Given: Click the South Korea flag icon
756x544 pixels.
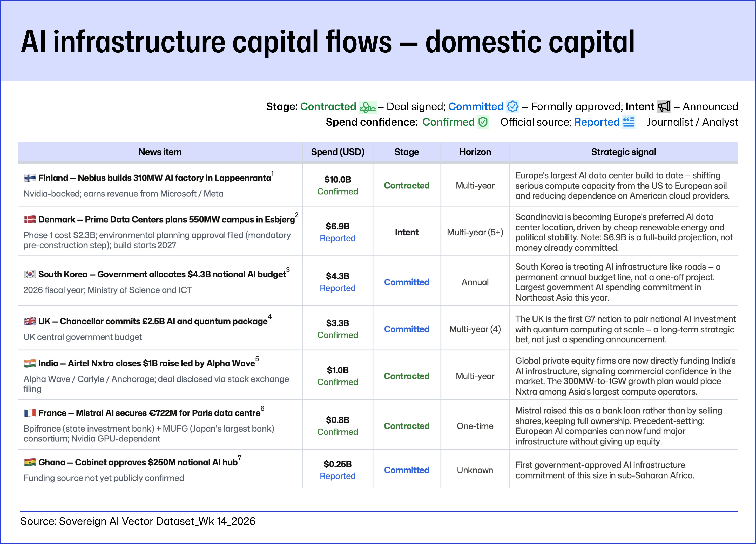Looking at the screenshot, I should [x=30, y=274].
